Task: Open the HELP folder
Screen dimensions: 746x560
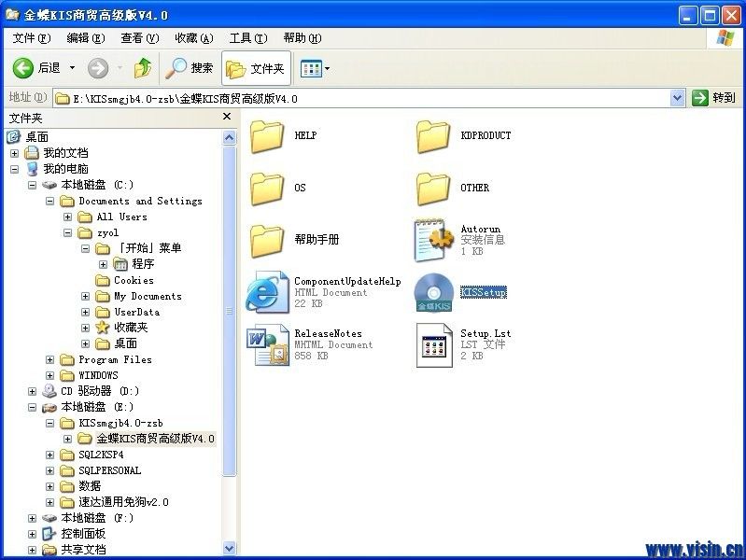Action: [268, 136]
